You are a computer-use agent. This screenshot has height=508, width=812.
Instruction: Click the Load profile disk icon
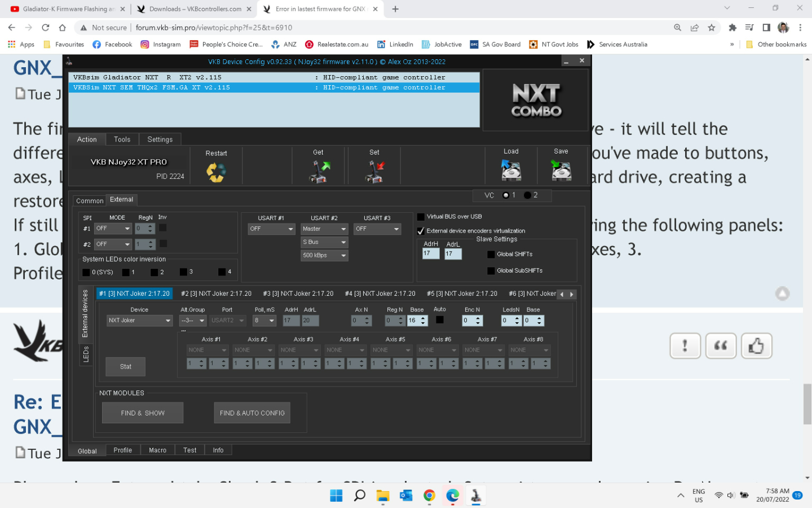coord(511,170)
